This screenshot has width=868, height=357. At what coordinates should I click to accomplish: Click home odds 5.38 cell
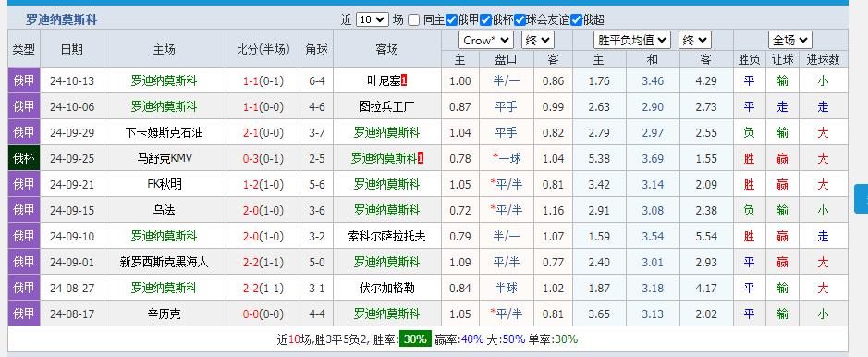tap(599, 158)
